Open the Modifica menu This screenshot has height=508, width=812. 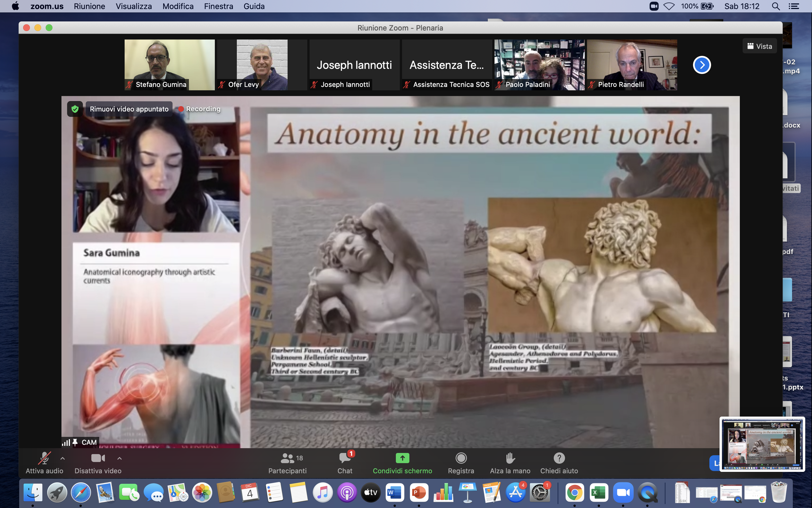(178, 6)
